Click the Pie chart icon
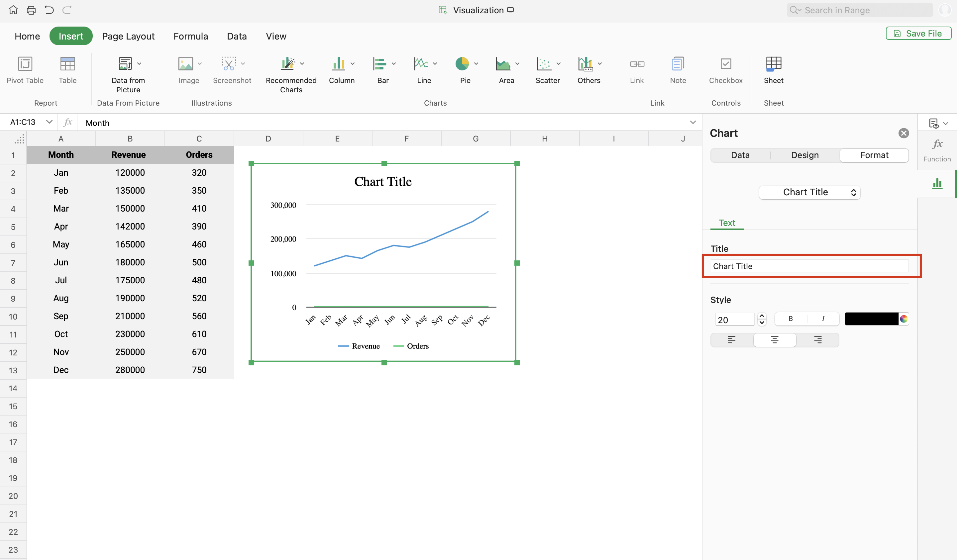Viewport: 957px width, 560px height. (462, 64)
